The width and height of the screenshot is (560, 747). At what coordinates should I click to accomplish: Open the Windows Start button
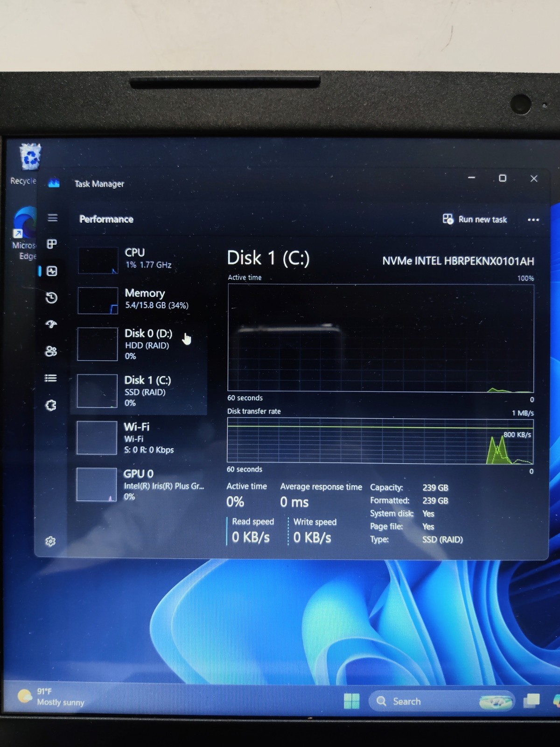tap(351, 701)
